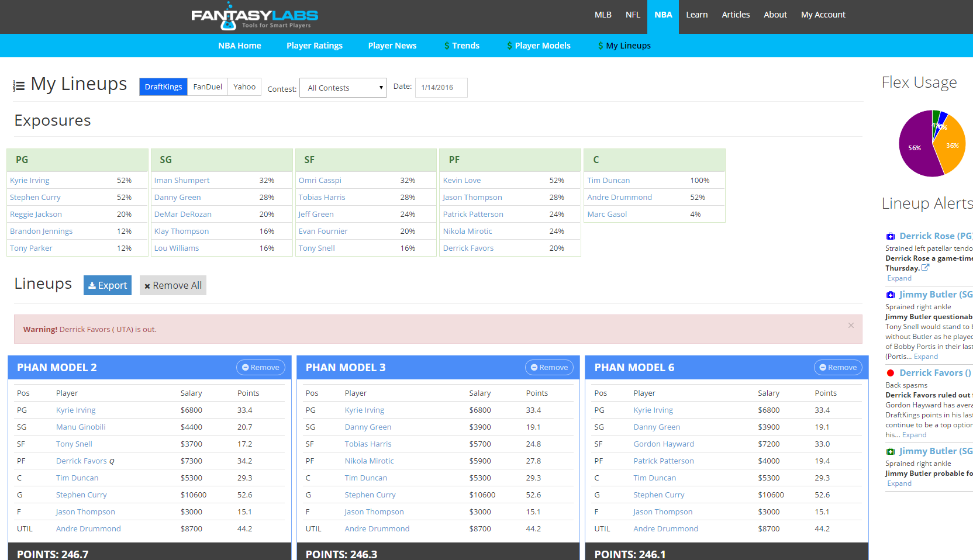973x560 pixels.
Task: Open the NFL section
Action: click(633, 15)
